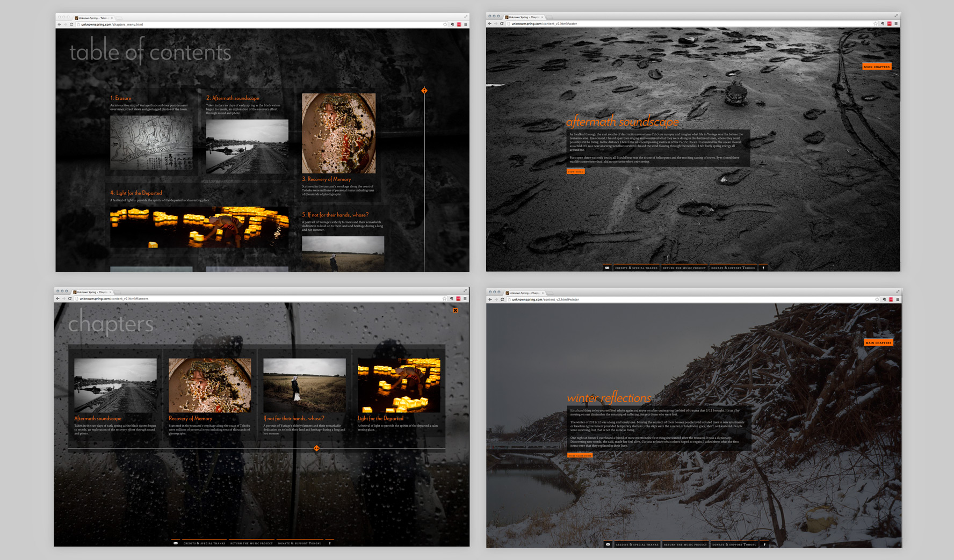This screenshot has width=954, height=560.
Task: Select the Light for the Departed thumbnail in chapters
Action: [x=399, y=385]
